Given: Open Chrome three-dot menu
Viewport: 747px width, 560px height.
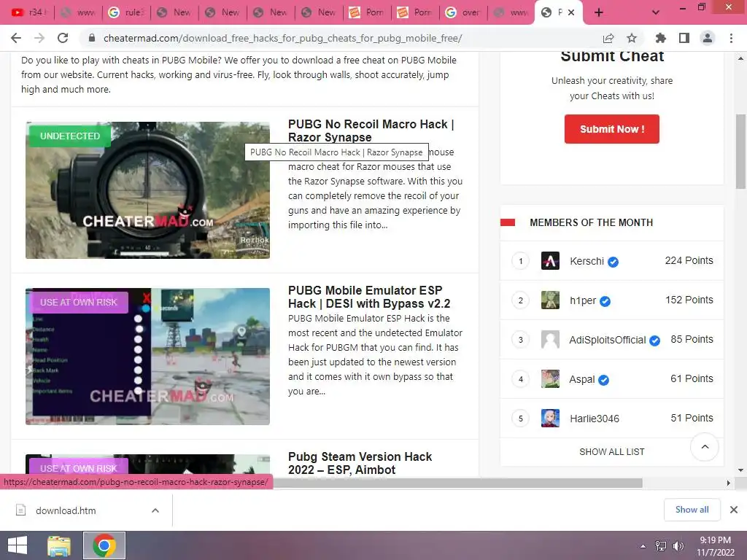Looking at the screenshot, I should [731, 38].
